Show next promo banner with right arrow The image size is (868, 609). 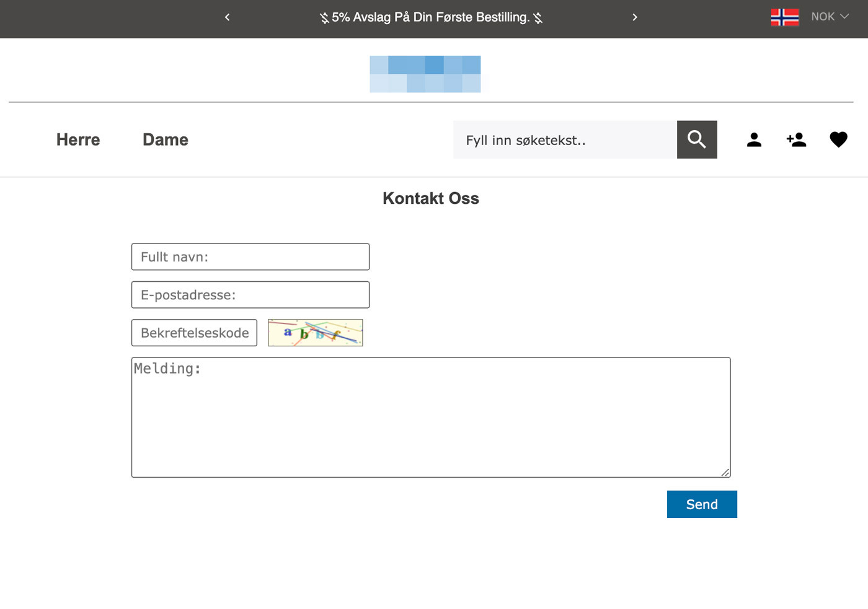[634, 17]
